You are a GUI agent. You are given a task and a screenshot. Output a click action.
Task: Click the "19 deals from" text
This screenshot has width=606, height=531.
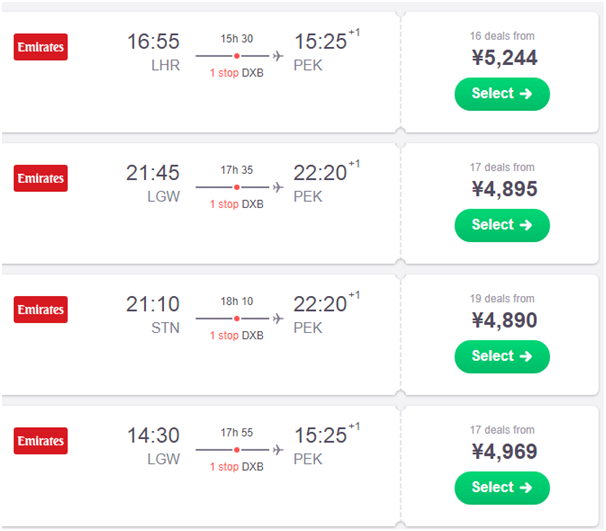click(x=502, y=298)
